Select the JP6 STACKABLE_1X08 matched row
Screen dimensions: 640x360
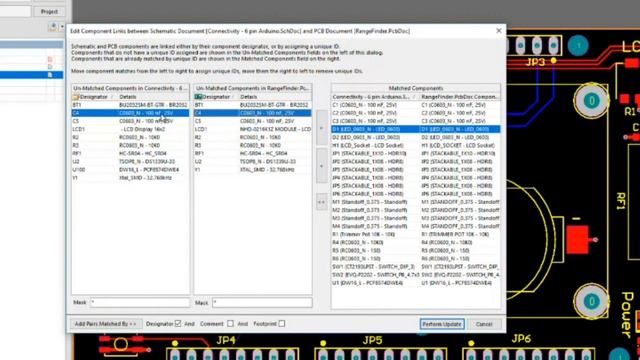tap(416, 194)
